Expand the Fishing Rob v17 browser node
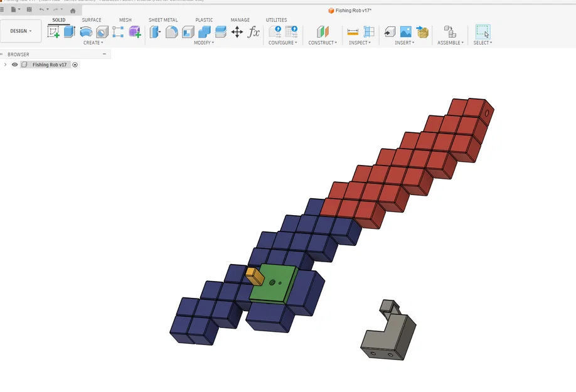Viewport: 576px width, 392px height. [5, 65]
